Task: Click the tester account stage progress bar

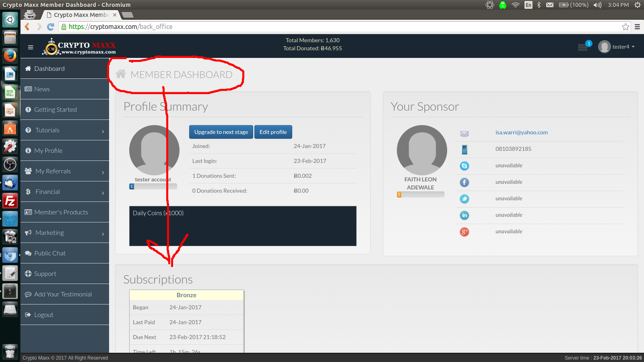Action: pyautogui.click(x=153, y=186)
